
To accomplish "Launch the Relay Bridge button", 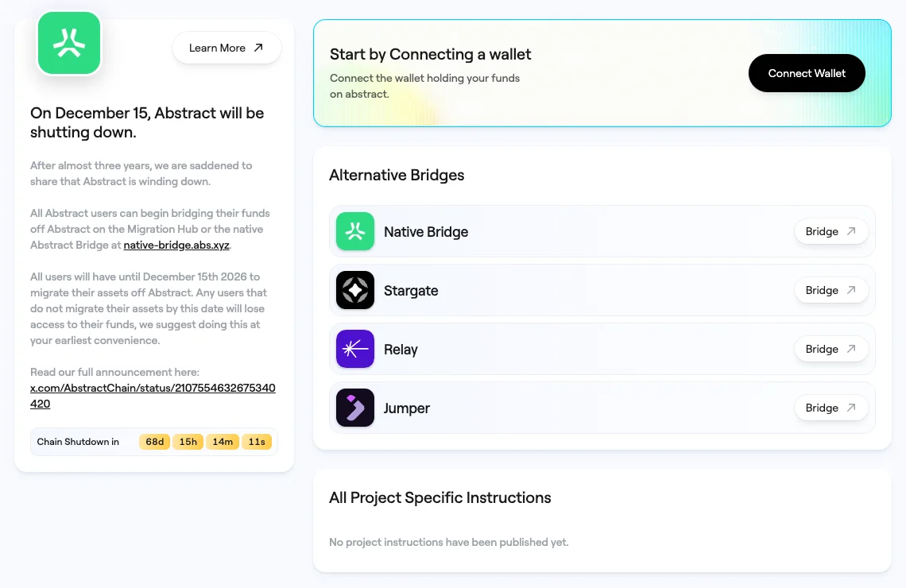I will [830, 349].
